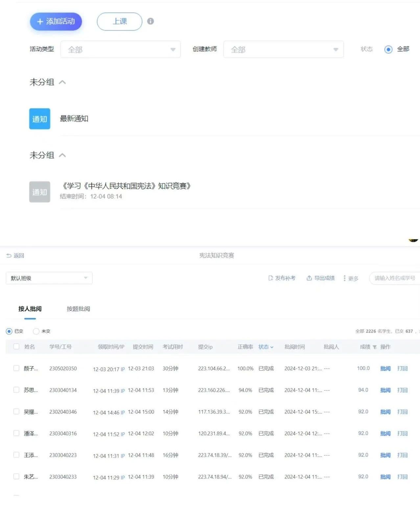Click the IP link in the 12-03 20:17 row

click(x=123, y=369)
